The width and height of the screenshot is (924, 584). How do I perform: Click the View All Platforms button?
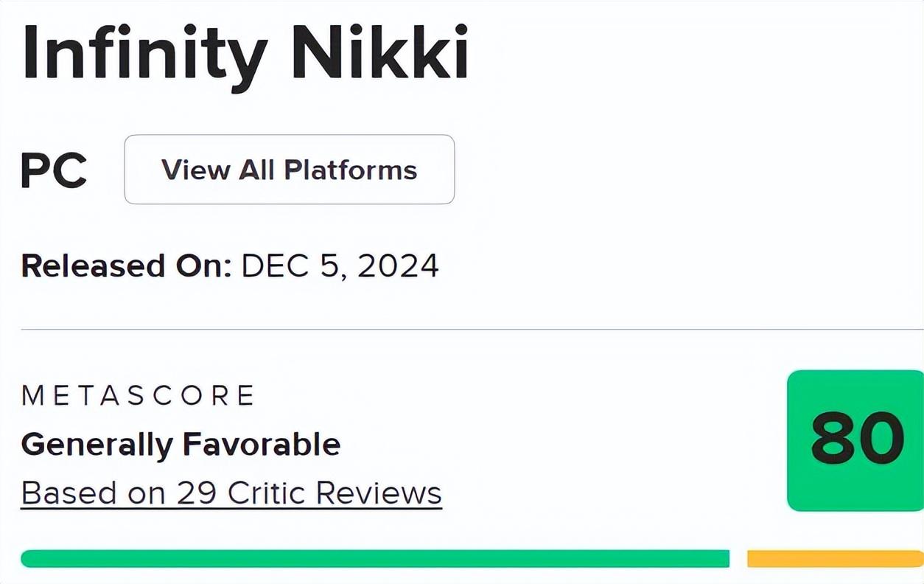[x=289, y=170]
